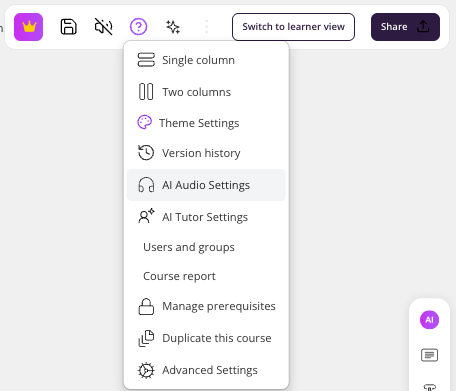Open Users and groups
The width and height of the screenshot is (456, 391).
pos(206,247)
